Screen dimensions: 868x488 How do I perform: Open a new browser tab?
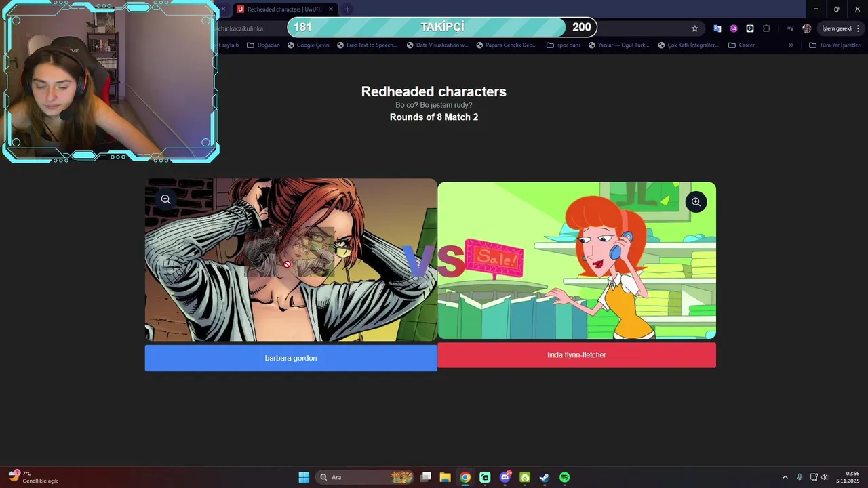click(347, 9)
